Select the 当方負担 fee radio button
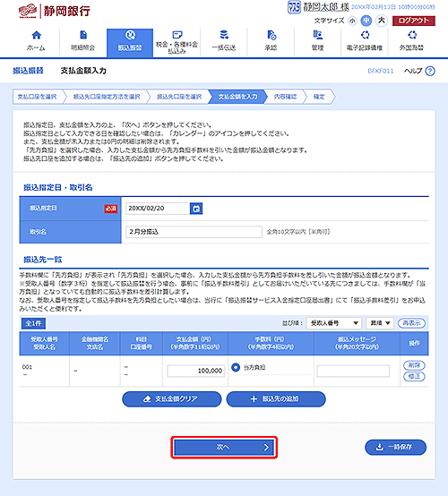The height and width of the screenshot is (496, 448). [x=236, y=367]
